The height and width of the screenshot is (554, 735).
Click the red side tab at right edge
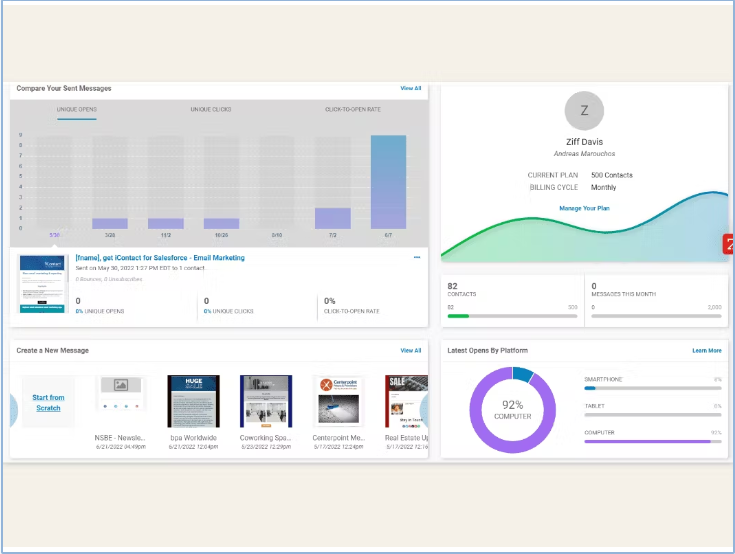pos(729,244)
